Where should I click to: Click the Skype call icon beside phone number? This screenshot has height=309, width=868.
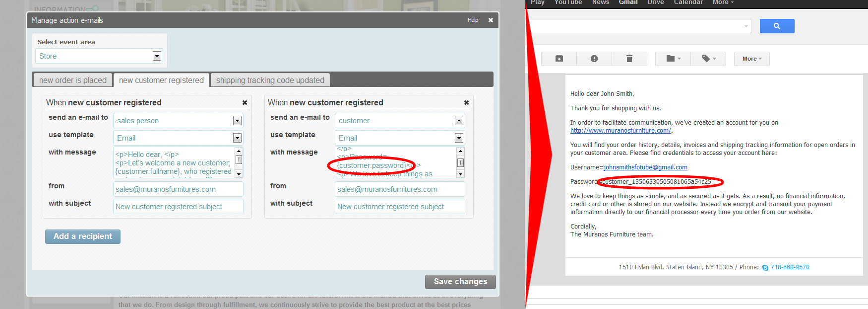[x=765, y=268]
